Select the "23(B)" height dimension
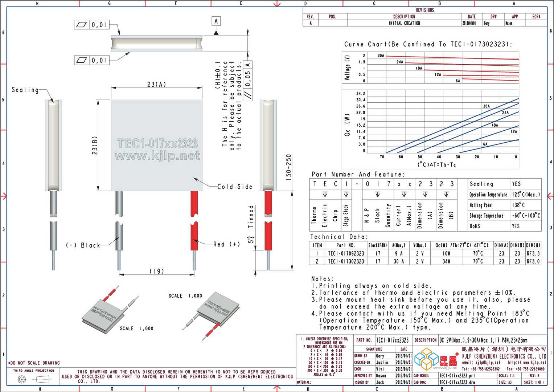This screenshot has height=392, width=554. pos(95,145)
